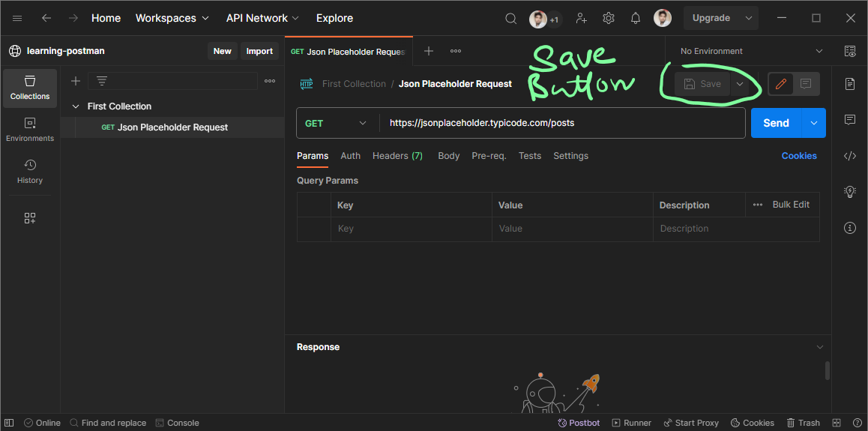Screen dimensions: 868x431
Task: Click the request URL input field
Action: pos(562,123)
